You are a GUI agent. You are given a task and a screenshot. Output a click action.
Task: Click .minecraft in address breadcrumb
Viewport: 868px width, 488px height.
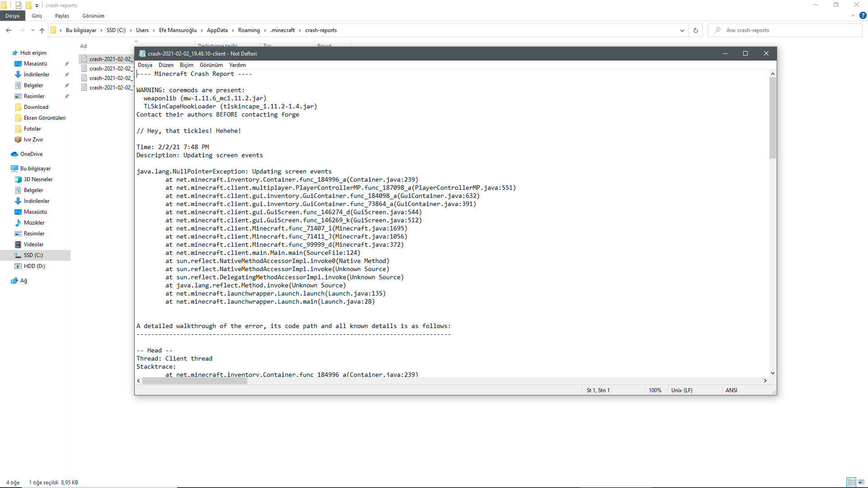(x=283, y=30)
